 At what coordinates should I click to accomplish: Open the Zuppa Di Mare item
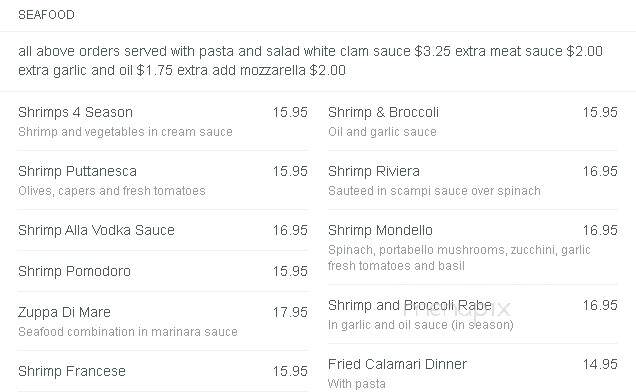64,312
